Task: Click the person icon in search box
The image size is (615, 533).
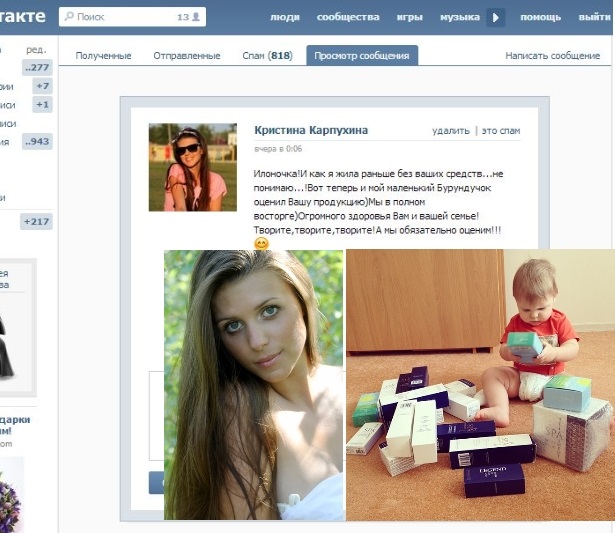Action: click(x=196, y=17)
